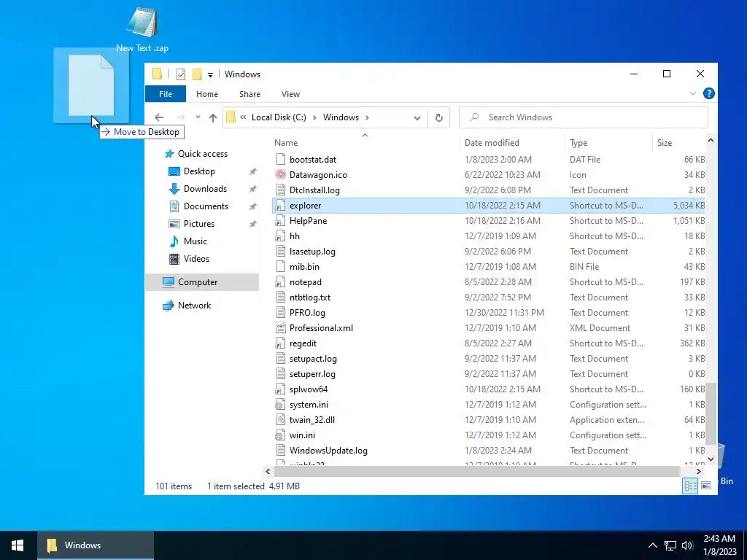This screenshot has height=560, width=747.
Task: Select the twain_32.dll file icon
Action: pos(281,420)
